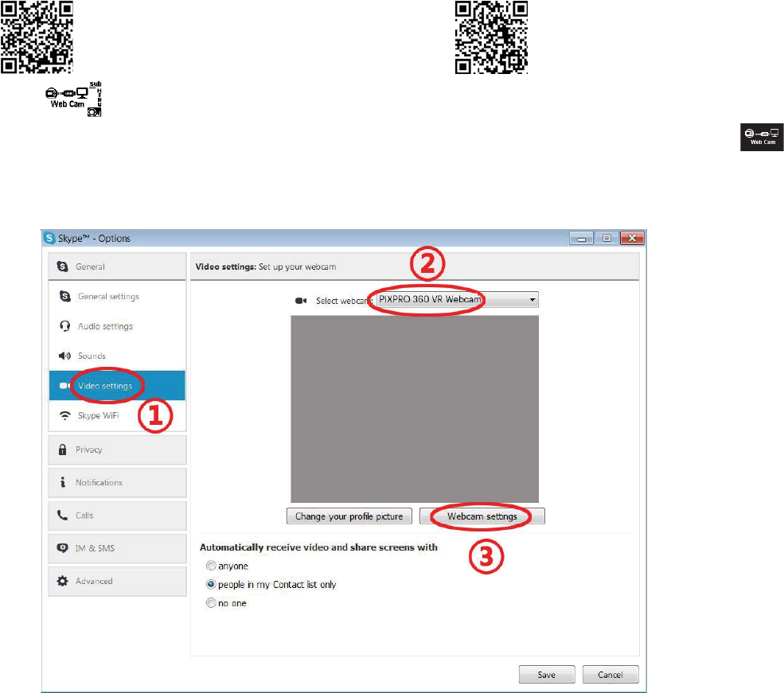
Task: Open General settings page
Action: pos(117,296)
